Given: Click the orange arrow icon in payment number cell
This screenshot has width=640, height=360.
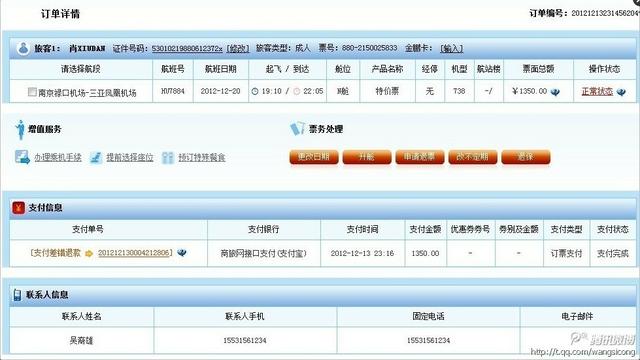Looking at the screenshot, I should pyautogui.click(x=89, y=253).
